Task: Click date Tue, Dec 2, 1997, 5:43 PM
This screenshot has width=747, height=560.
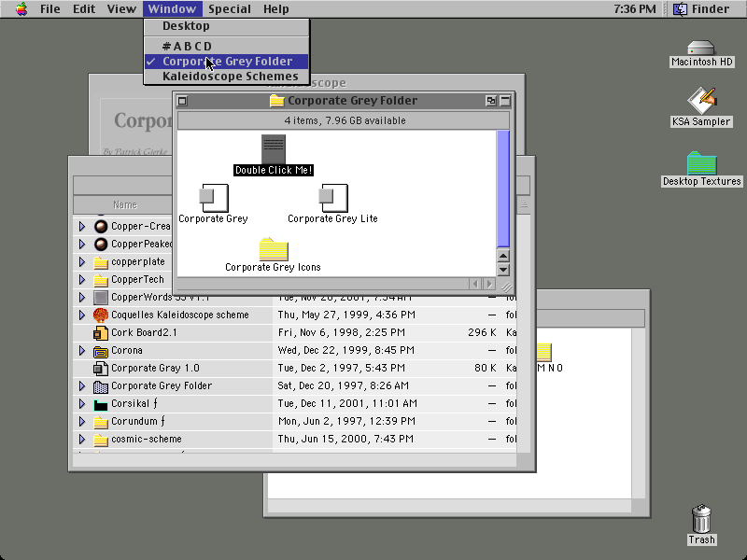Action: pos(341,368)
